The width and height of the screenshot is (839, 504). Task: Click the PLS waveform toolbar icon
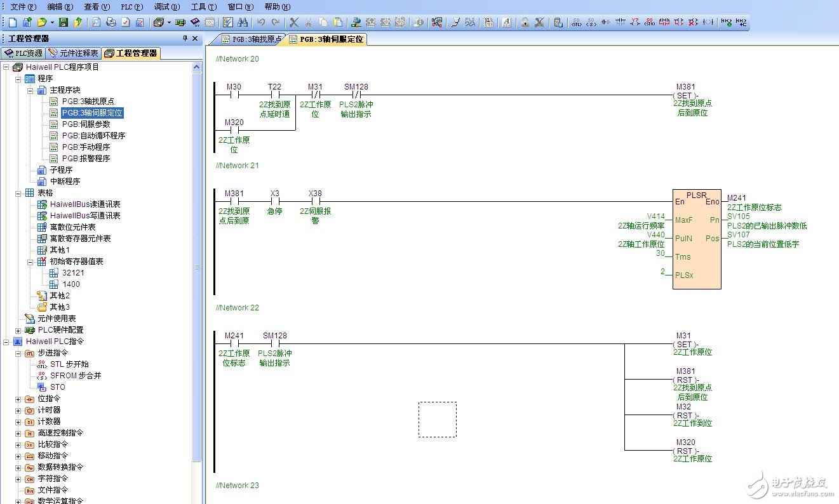click(470, 22)
